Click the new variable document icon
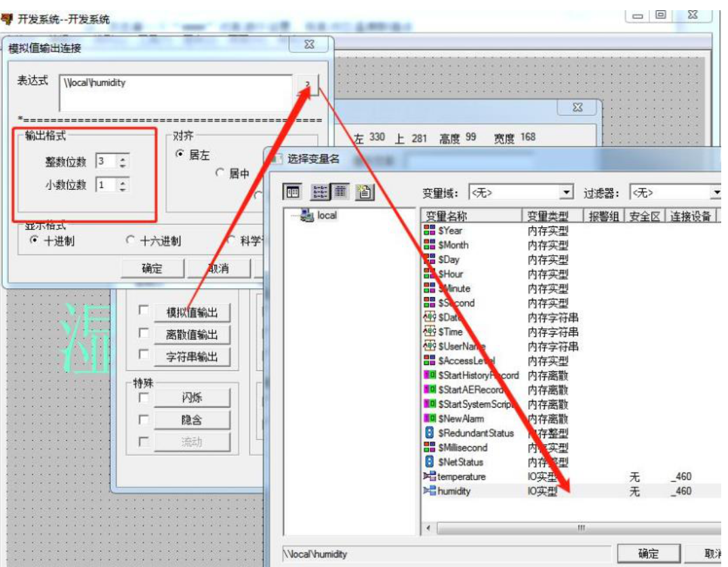Viewport: 728px width, 567px height. point(365,192)
